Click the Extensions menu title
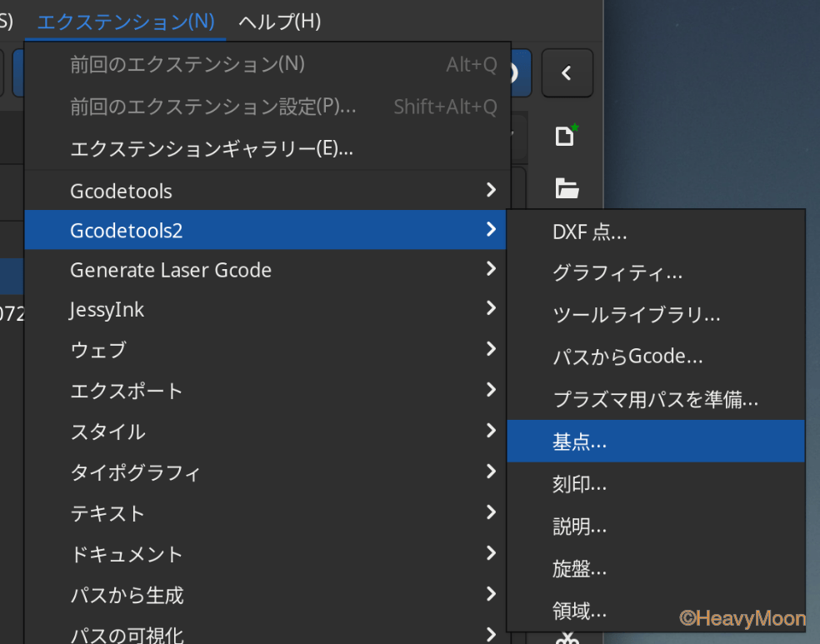The width and height of the screenshot is (820, 644). click(x=126, y=21)
